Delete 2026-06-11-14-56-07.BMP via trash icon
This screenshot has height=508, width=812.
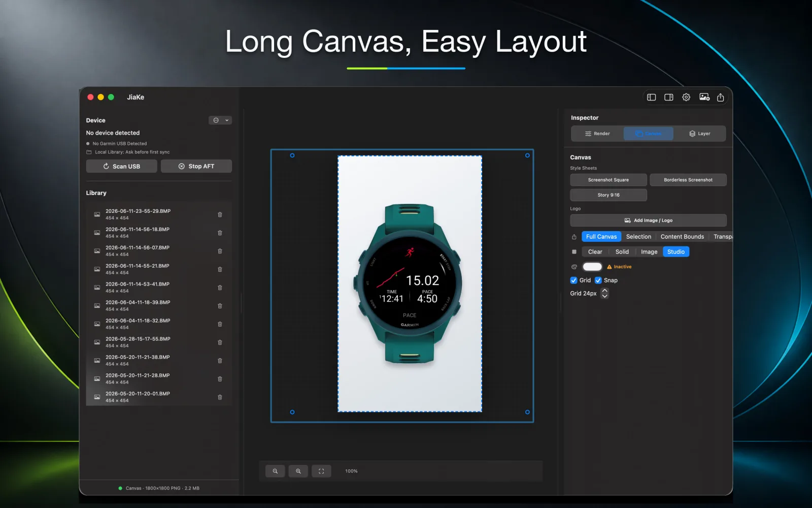220,251
